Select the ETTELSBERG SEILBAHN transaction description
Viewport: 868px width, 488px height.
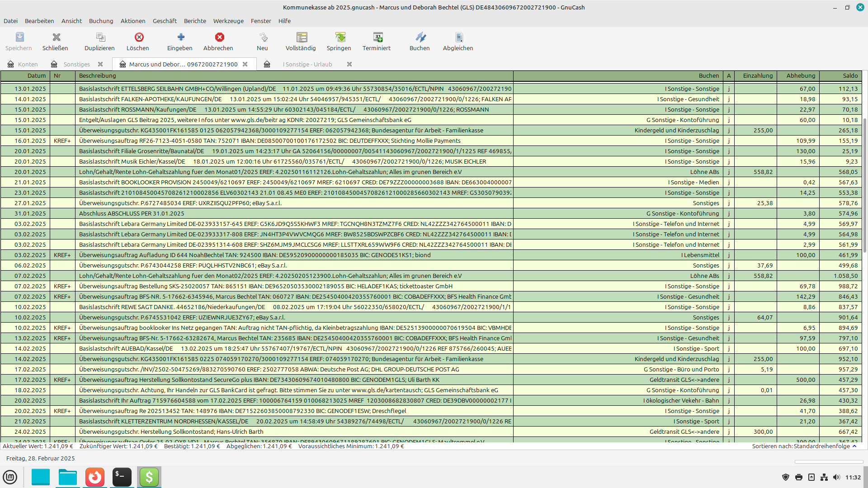tap(294, 89)
